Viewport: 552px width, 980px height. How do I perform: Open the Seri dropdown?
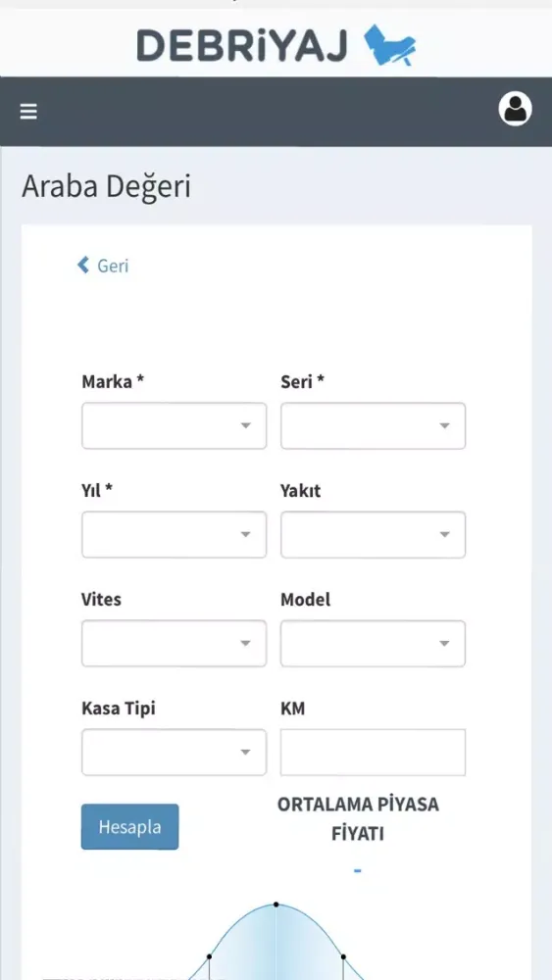(374, 425)
